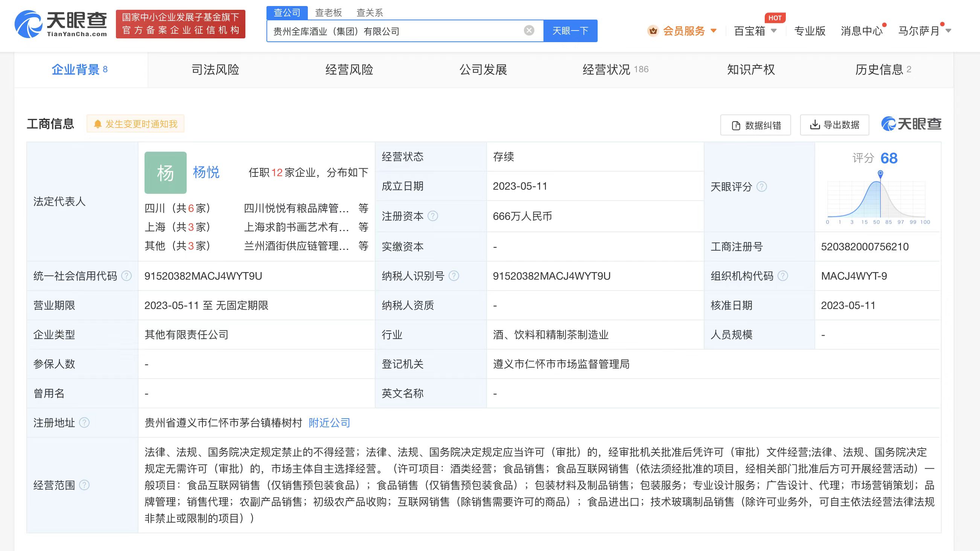Click the score marker pin on the chart
980x551 pixels.
(x=880, y=174)
